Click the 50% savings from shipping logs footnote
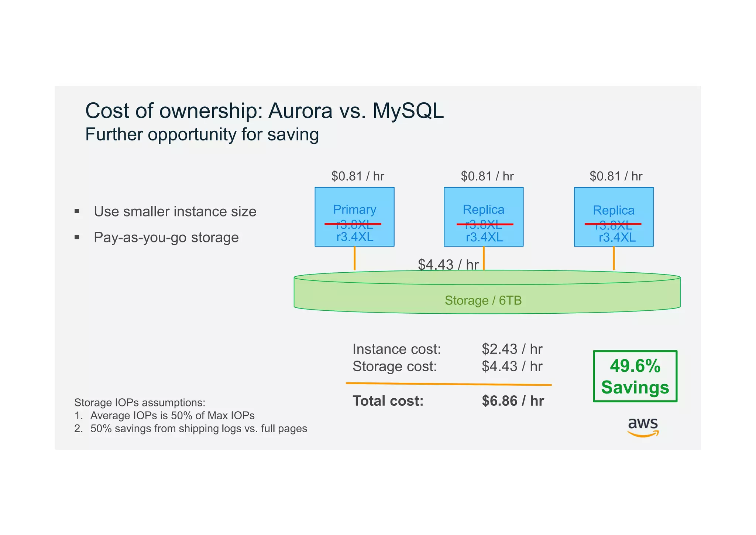This screenshot has height=535, width=756. [198, 429]
